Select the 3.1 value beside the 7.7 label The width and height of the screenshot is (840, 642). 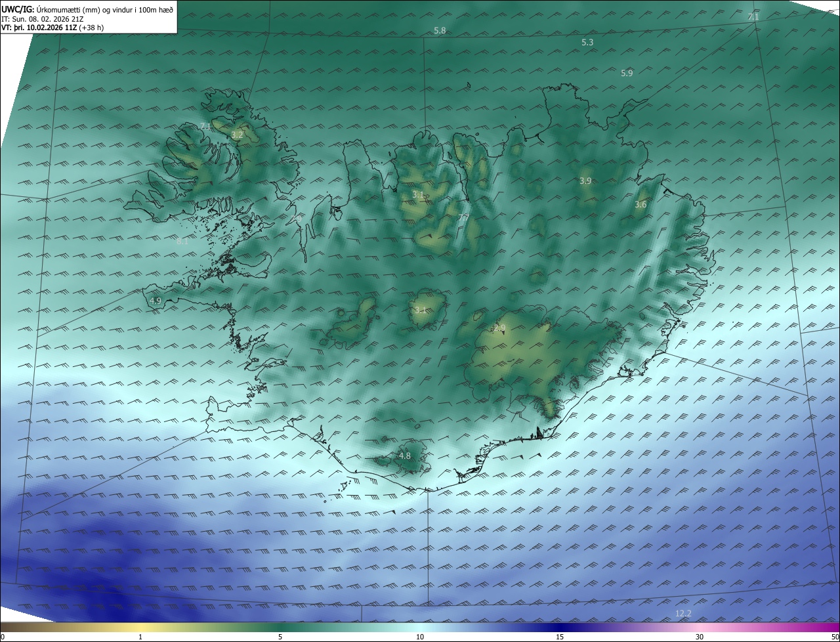click(x=418, y=195)
